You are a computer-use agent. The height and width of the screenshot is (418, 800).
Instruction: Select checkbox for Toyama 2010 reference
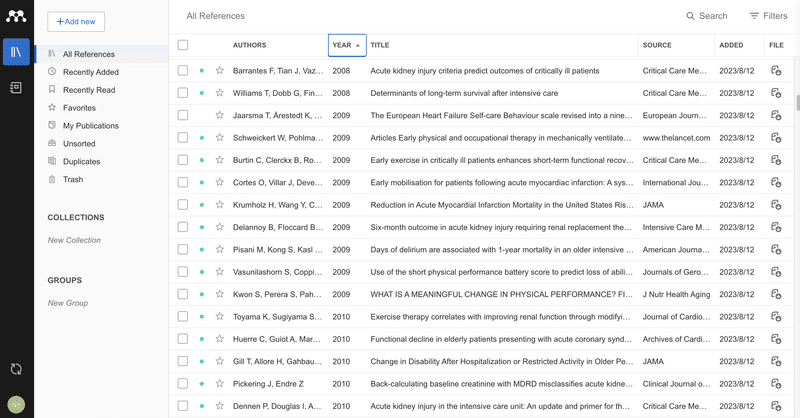183,316
